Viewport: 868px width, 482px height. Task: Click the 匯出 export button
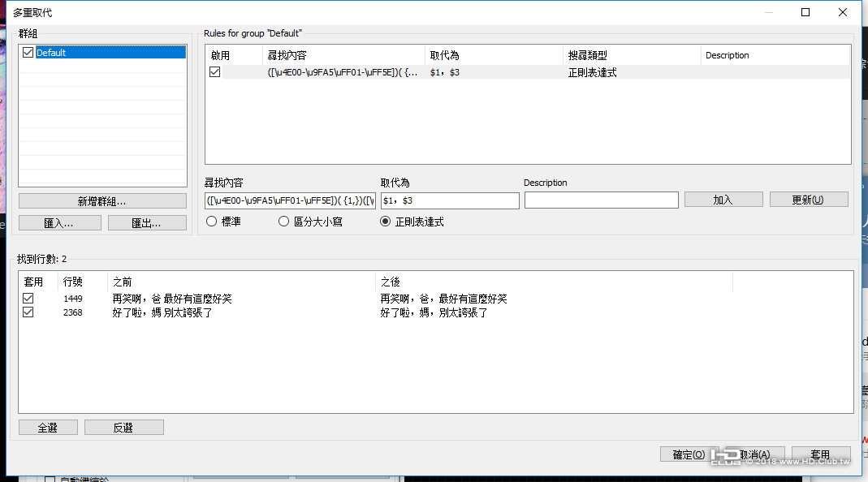(147, 222)
